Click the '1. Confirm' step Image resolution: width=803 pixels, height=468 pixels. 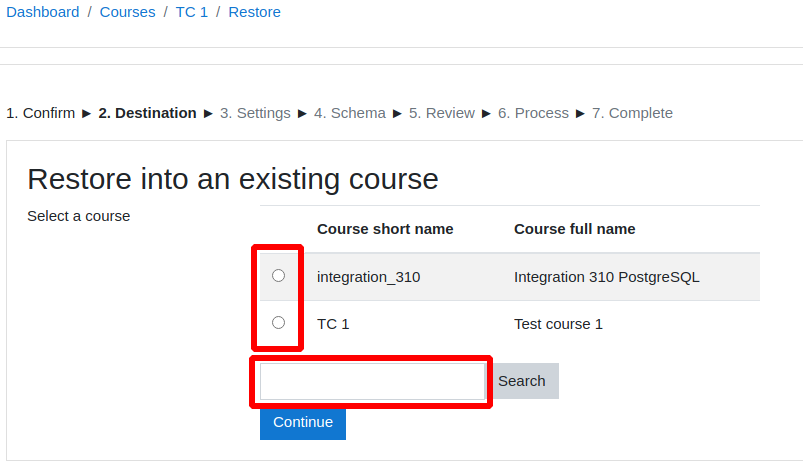[40, 113]
